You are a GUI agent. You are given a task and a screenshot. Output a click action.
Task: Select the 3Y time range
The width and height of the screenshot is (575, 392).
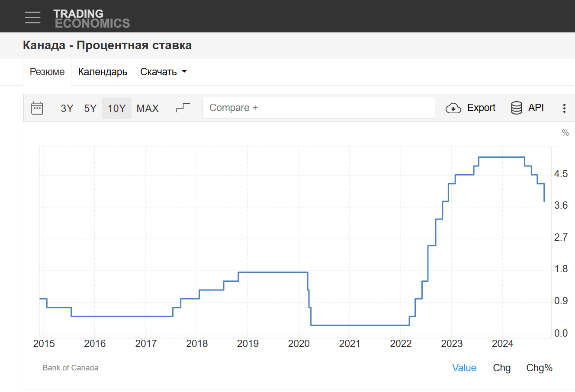click(x=67, y=108)
